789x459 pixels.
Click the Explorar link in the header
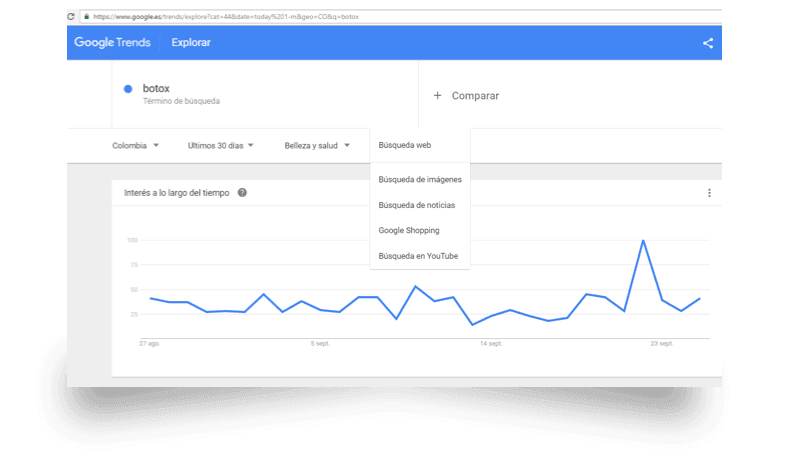[191, 43]
